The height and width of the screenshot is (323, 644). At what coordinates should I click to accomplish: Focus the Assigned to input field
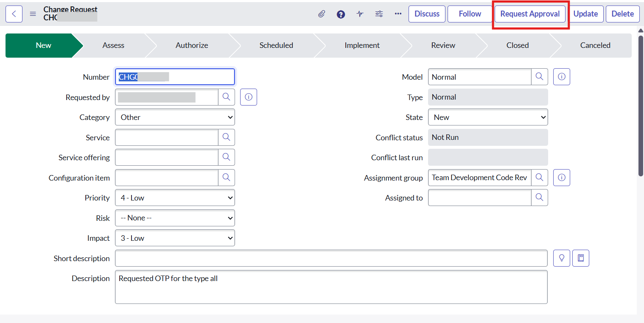click(x=480, y=198)
